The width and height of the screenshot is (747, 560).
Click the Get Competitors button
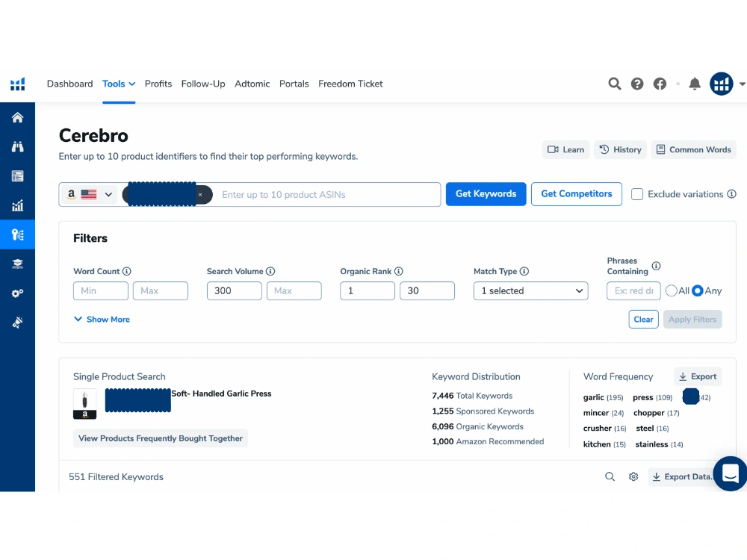(x=577, y=194)
